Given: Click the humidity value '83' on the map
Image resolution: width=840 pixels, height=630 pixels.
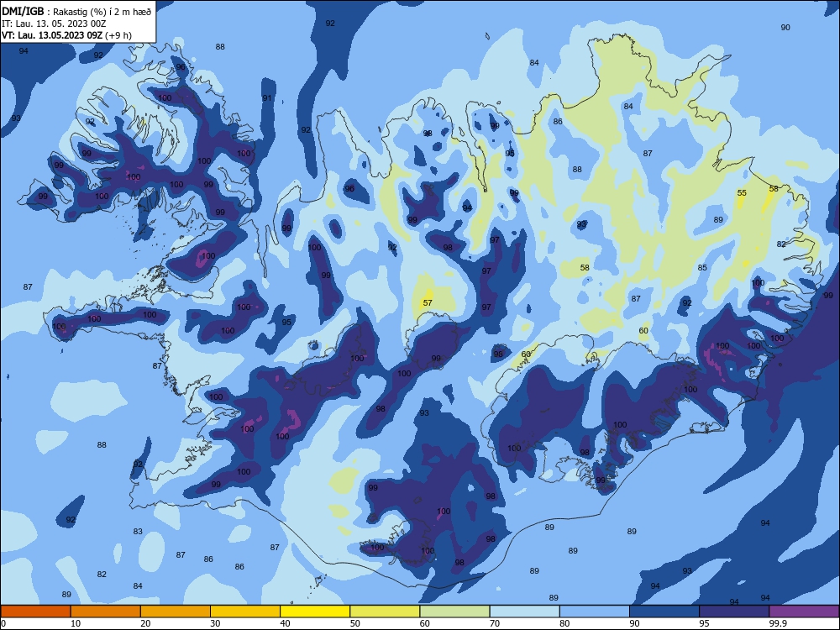Looking at the screenshot, I should pyautogui.click(x=138, y=532).
